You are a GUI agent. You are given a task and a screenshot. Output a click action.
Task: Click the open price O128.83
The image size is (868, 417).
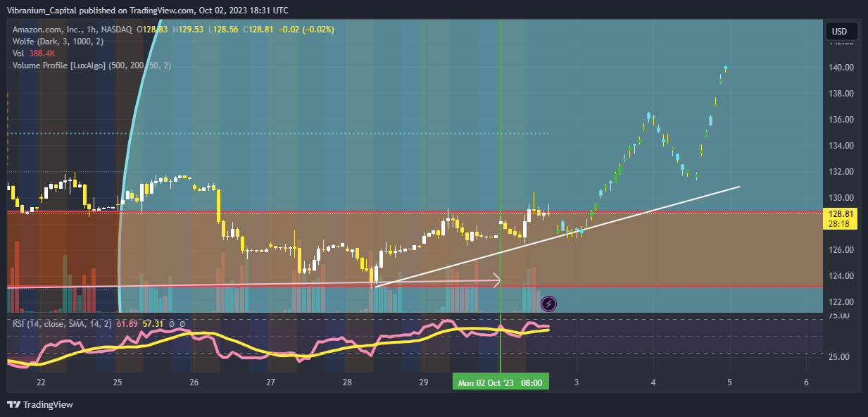(x=152, y=29)
